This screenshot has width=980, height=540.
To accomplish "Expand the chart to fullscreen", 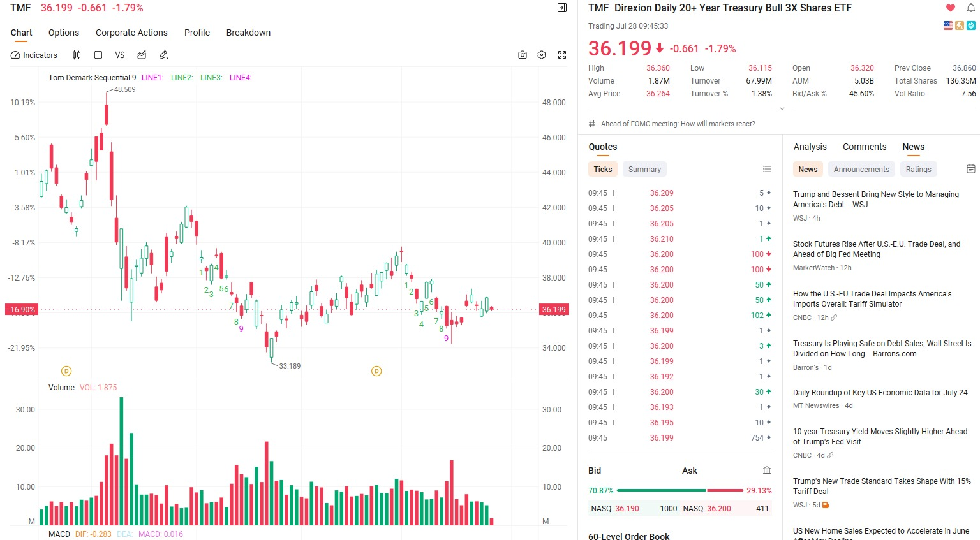I will [x=562, y=55].
